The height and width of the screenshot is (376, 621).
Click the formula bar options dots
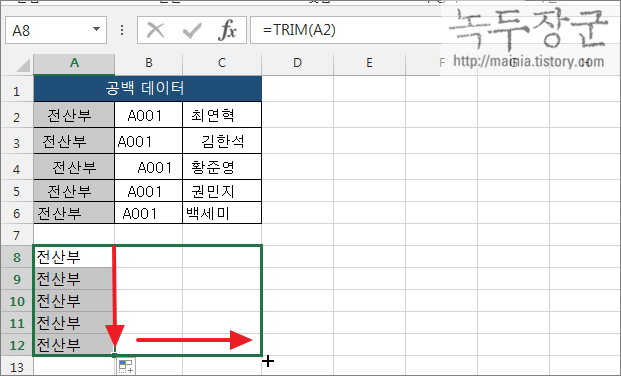pyautogui.click(x=122, y=30)
